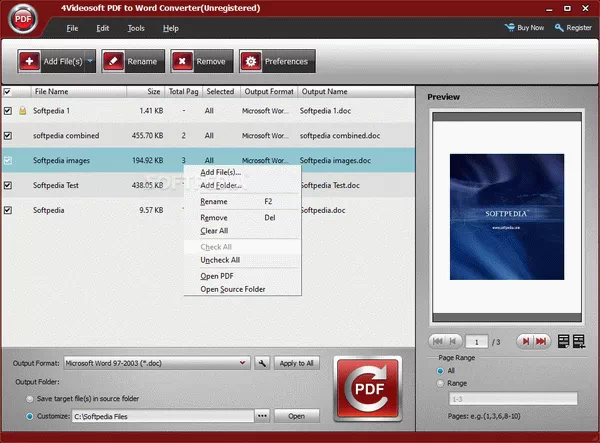Choose Open PDF in context menu
This screenshot has height=443, width=600.
point(242,276)
